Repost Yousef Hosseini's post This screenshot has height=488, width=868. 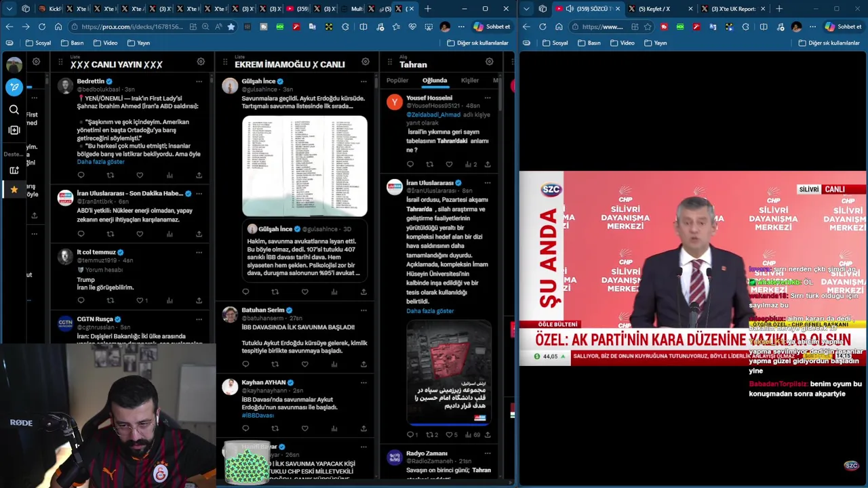429,164
